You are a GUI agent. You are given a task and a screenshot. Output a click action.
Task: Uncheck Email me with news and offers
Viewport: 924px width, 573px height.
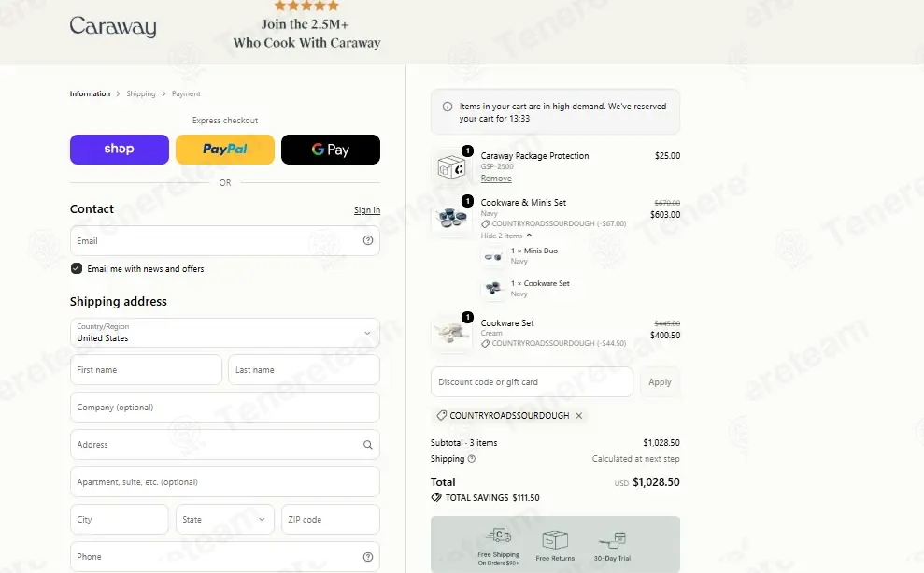tap(77, 269)
